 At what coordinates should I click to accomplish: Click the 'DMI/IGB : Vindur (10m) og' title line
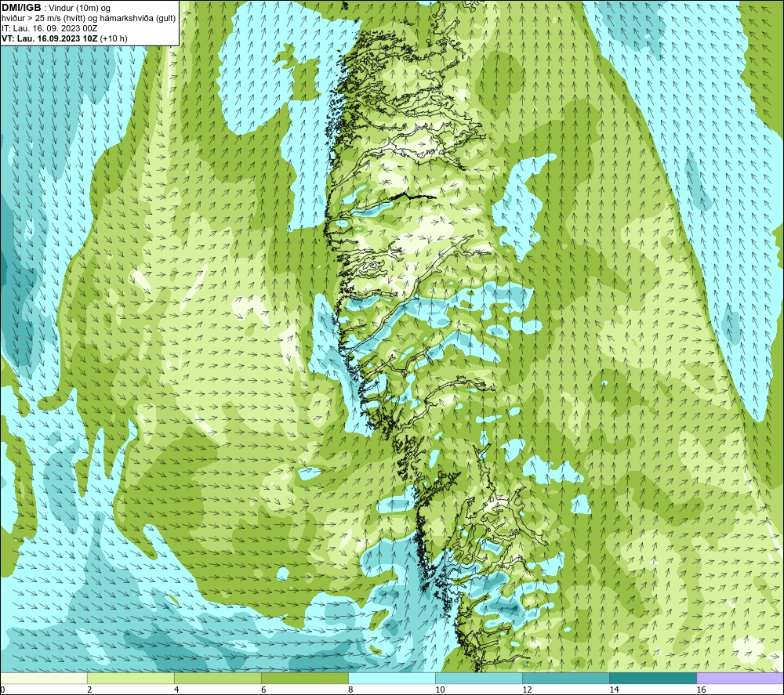(56, 8)
